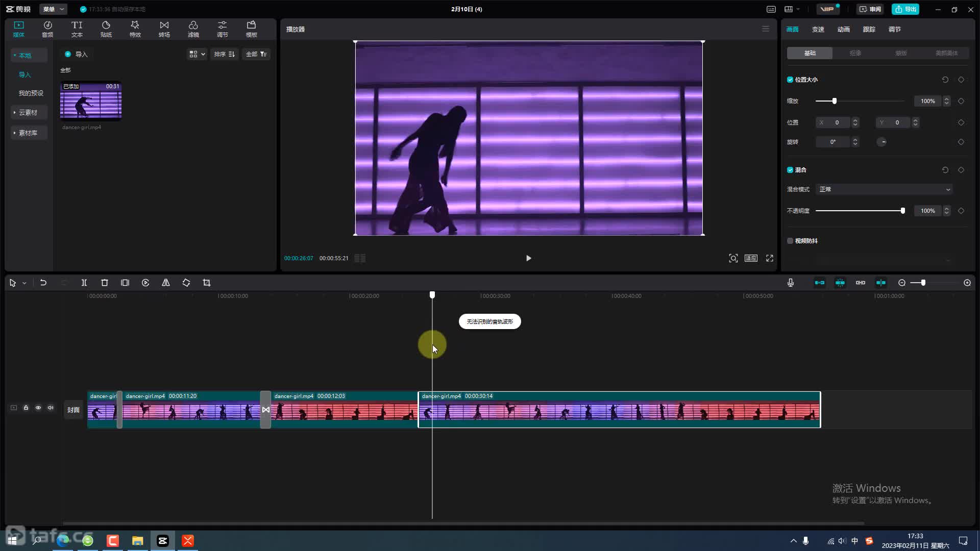
Task: Switch to the 动画 animation tab
Action: coord(844,29)
